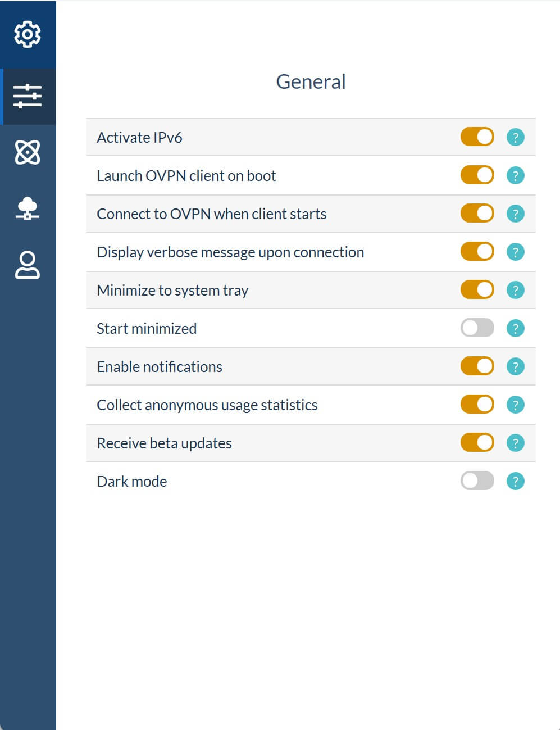Click the Start minimized label

point(147,329)
